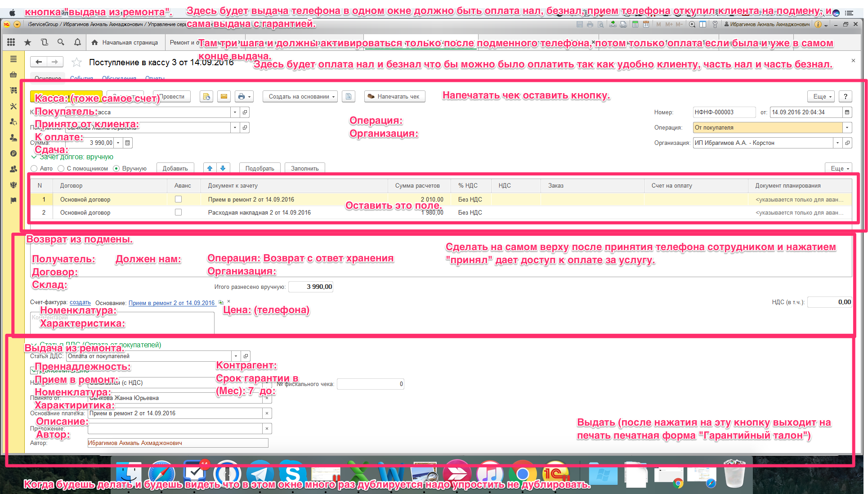The height and width of the screenshot is (494, 868).
Task: Move row up with blue arrow
Action: (x=210, y=168)
